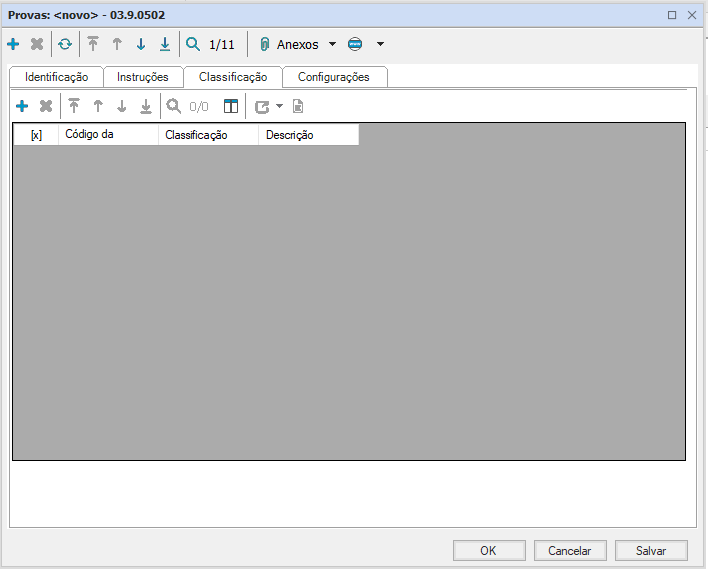Go to next record with the main toolbar down arrow

coord(141,45)
